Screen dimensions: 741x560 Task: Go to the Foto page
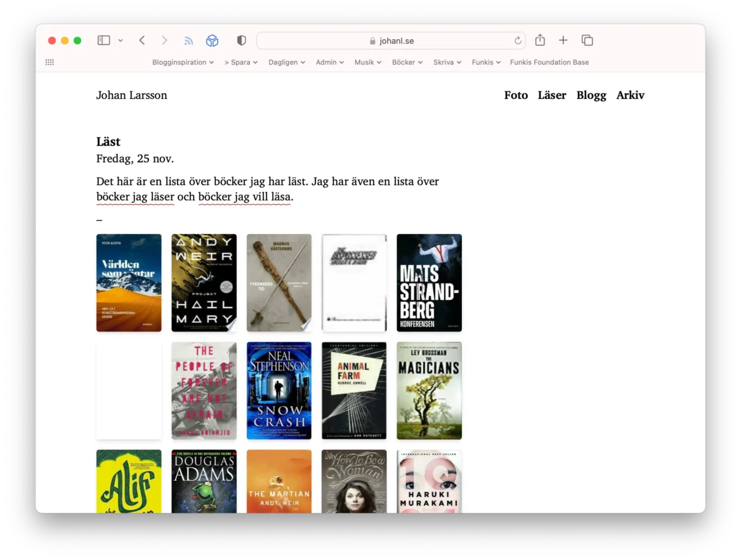(x=516, y=96)
